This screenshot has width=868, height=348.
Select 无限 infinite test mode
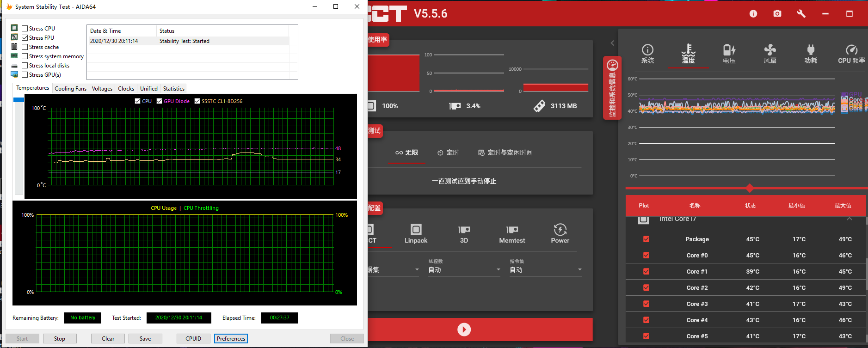point(406,153)
